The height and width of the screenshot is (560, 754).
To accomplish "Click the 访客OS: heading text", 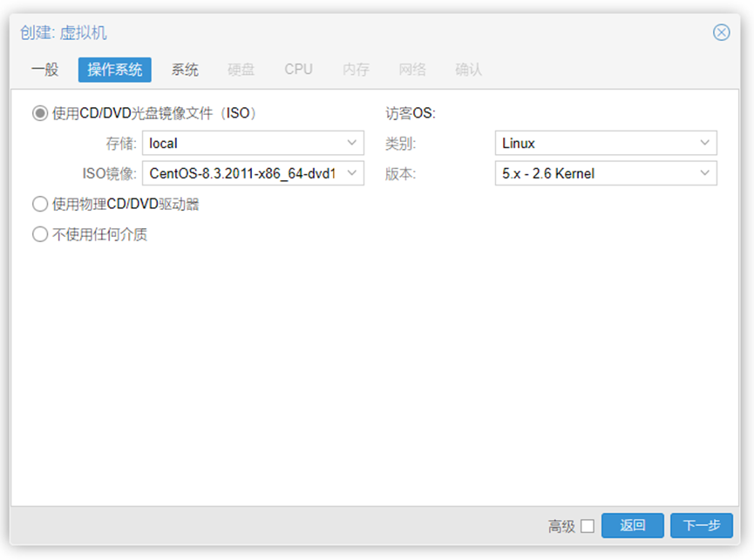I will pyautogui.click(x=411, y=113).
